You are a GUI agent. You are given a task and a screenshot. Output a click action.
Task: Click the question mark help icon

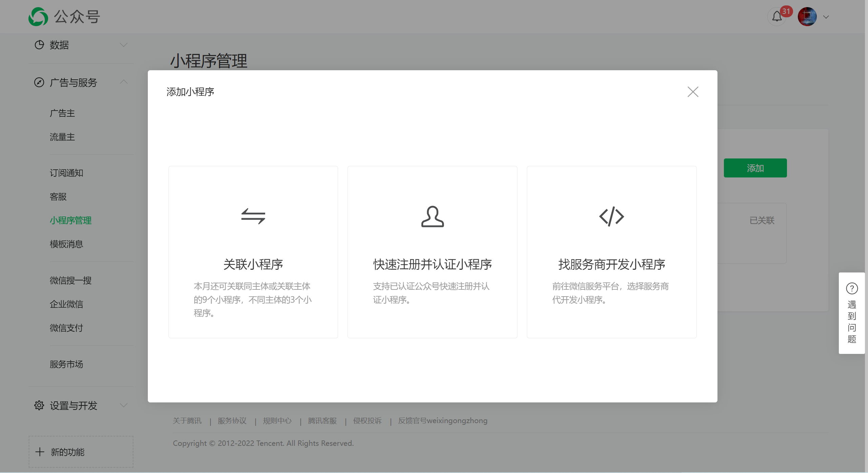852,288
